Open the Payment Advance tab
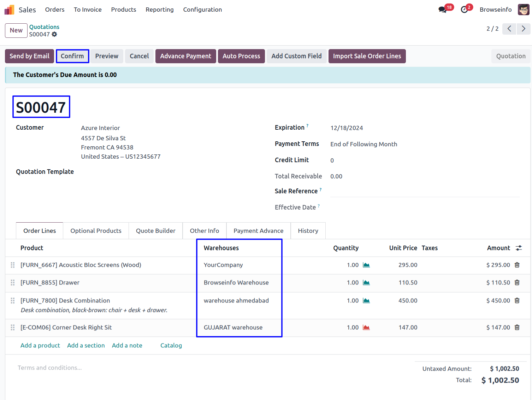 point(258,231)
